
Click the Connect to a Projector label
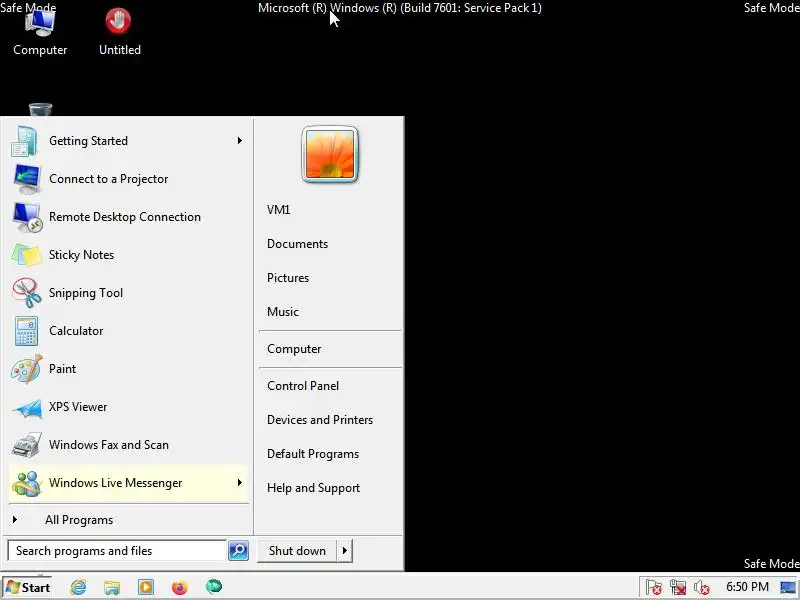click(x=109, y=179)
